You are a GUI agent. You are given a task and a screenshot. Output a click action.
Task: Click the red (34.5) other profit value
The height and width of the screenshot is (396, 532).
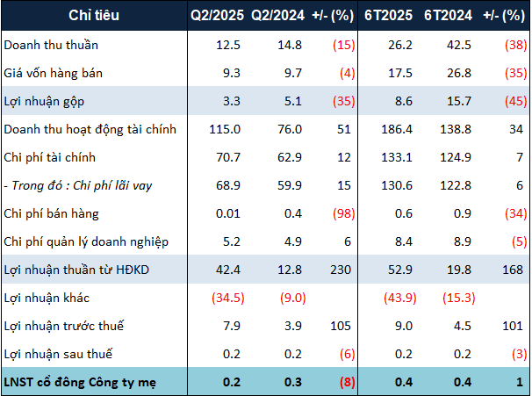click(x=225, y=298)
